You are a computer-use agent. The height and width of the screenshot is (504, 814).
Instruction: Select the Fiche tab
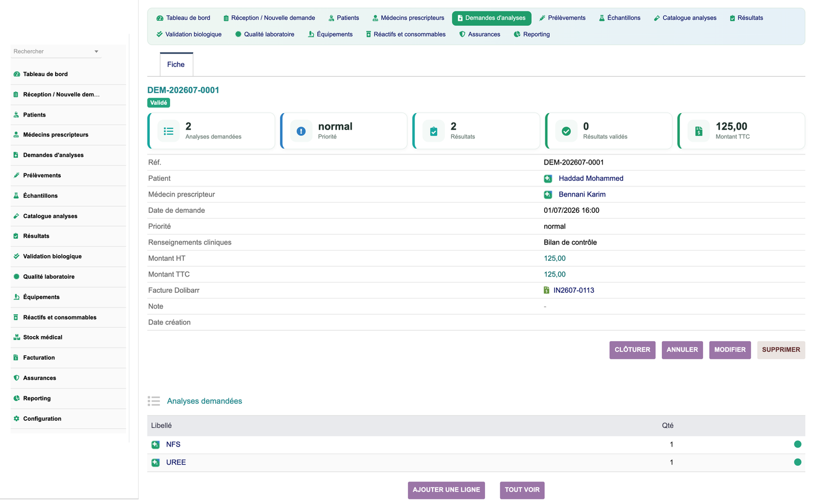[x=176, y=65]
